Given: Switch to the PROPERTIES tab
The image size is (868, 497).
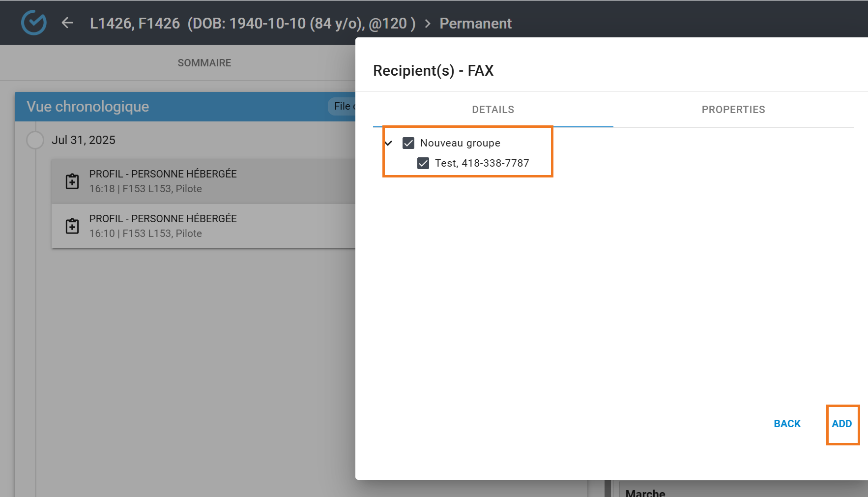Looking at the screenshot, I should (x=733, y=110).
